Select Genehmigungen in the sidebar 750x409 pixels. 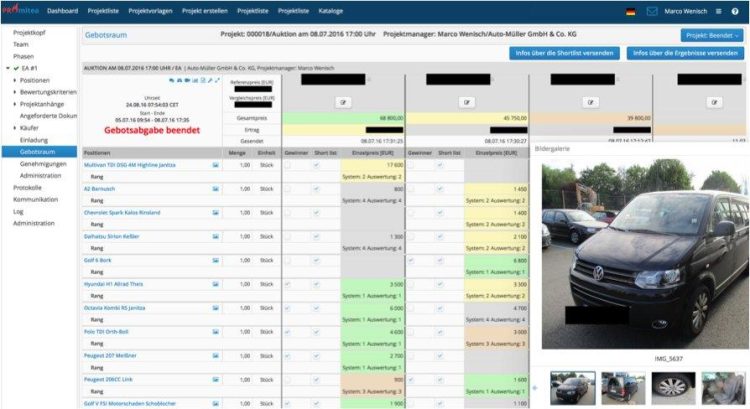click(x=43, y=164)
